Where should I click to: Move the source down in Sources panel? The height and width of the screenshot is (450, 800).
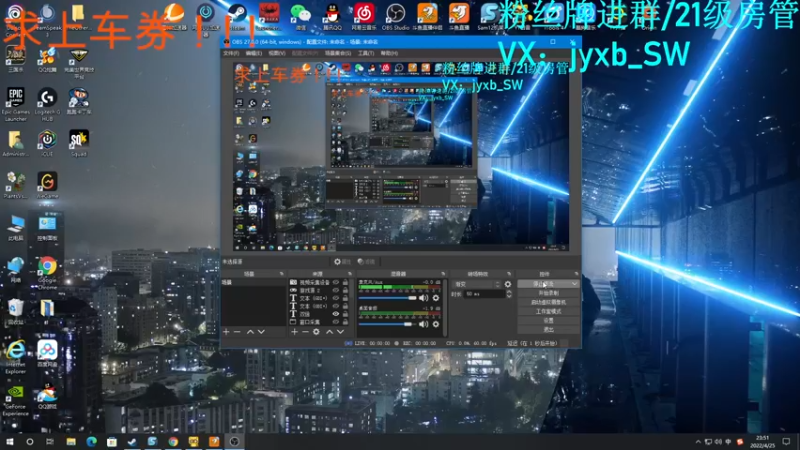pyautogui.click(x=340, y=332)
